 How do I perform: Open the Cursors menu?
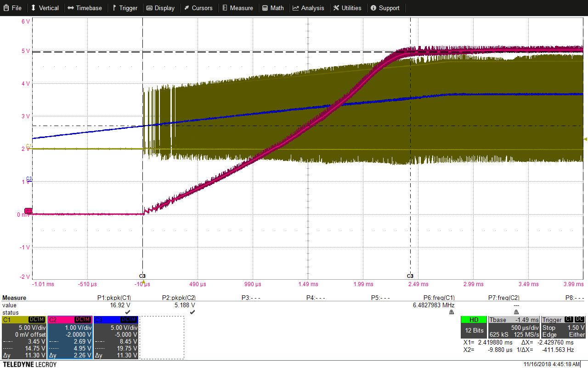pyautogui.click(x=198, y=8)
